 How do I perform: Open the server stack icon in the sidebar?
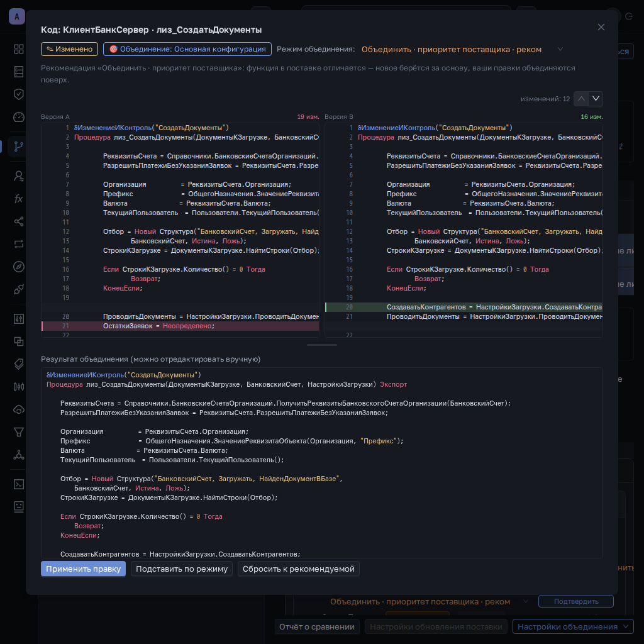pos(18,72)
